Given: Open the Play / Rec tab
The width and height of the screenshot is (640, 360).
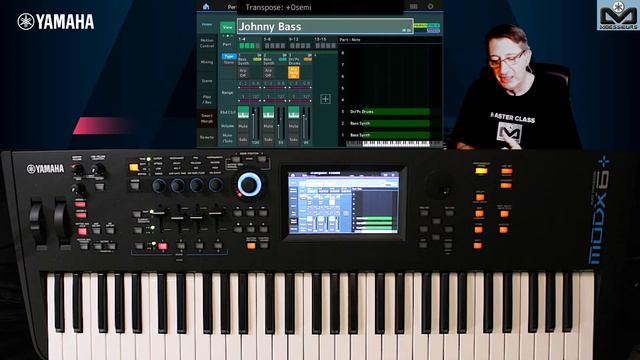Looking at the screenshot, I should 207,100.
